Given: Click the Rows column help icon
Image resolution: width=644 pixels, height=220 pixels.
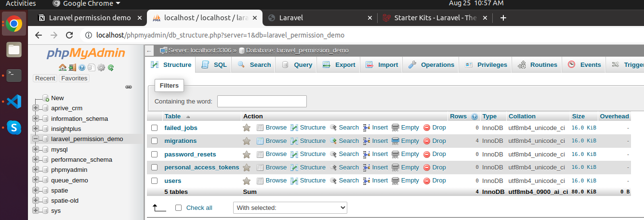Looking at the screenshot, I should [474, 116].
